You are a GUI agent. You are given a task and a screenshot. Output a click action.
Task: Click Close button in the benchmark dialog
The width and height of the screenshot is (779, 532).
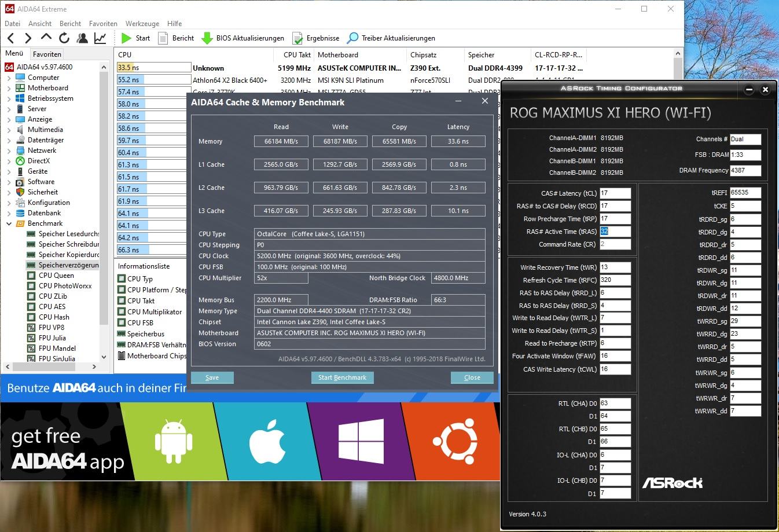click(472, 377)
